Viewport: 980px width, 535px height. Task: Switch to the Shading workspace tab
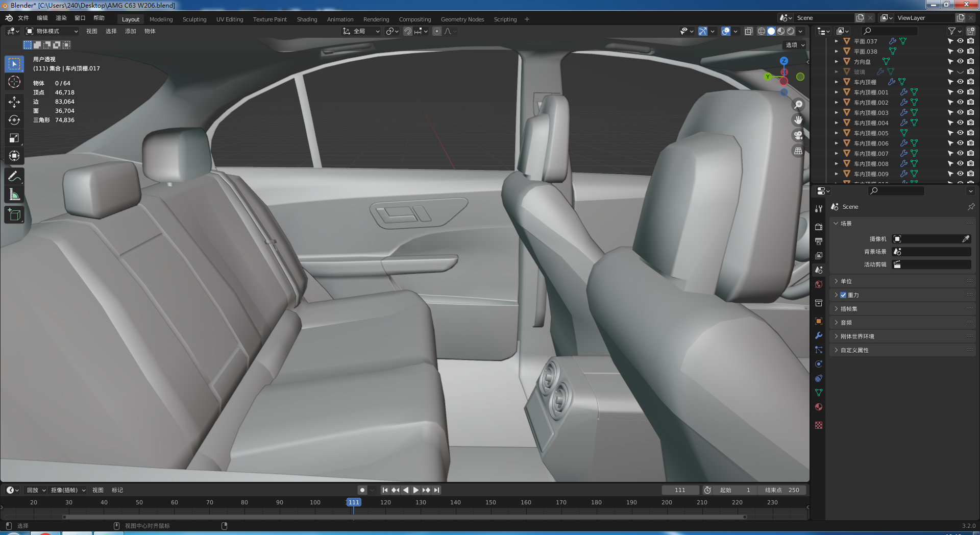pos(307,19)
